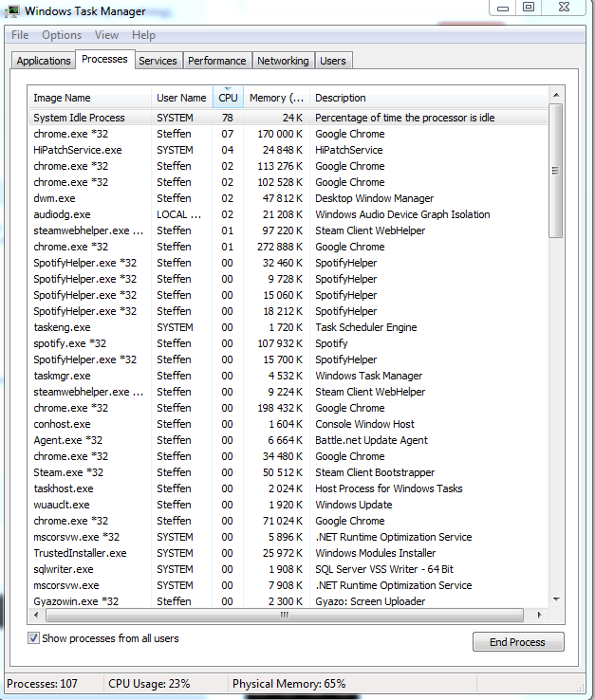Select chrome.exe using 170 000 K memory

[288, 134]
